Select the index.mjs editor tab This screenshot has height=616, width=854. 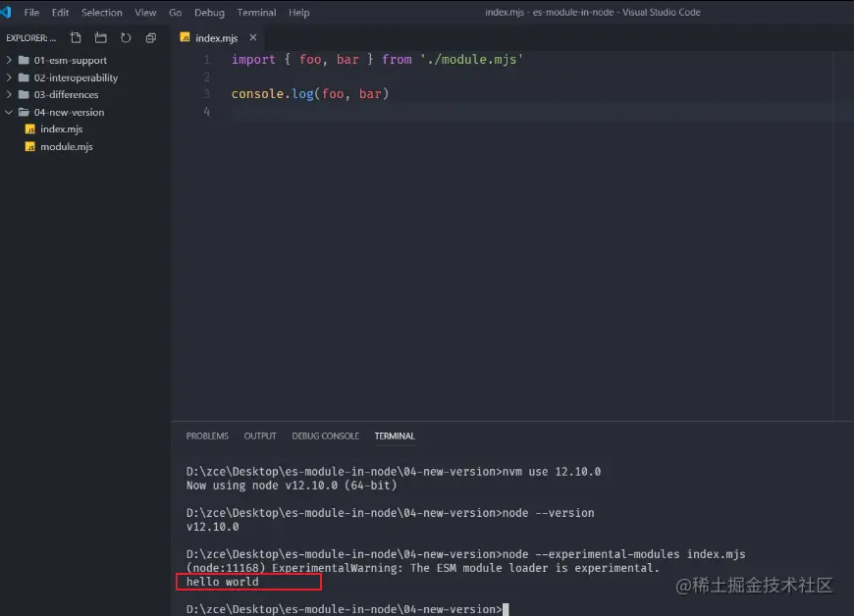(217, 37)
